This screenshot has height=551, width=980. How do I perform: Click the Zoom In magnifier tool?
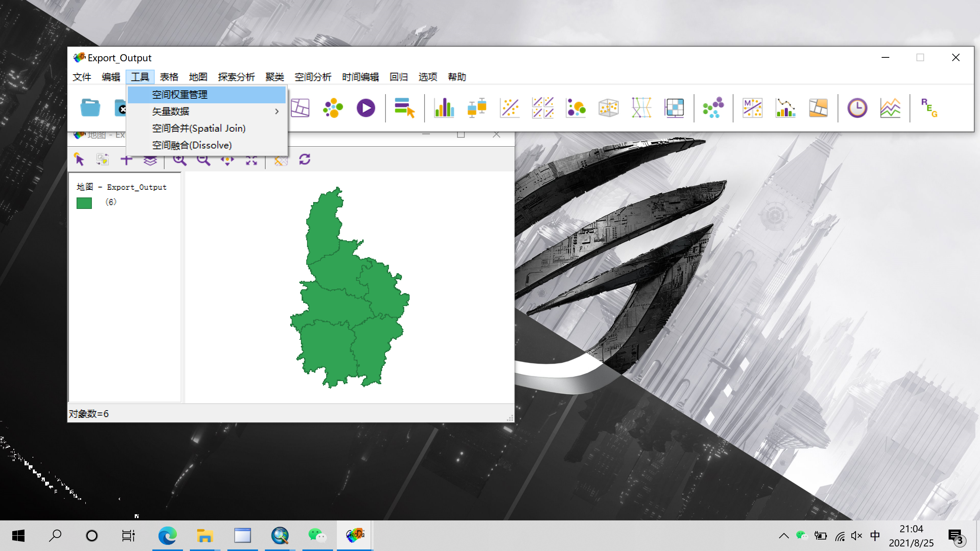point(180,159)
